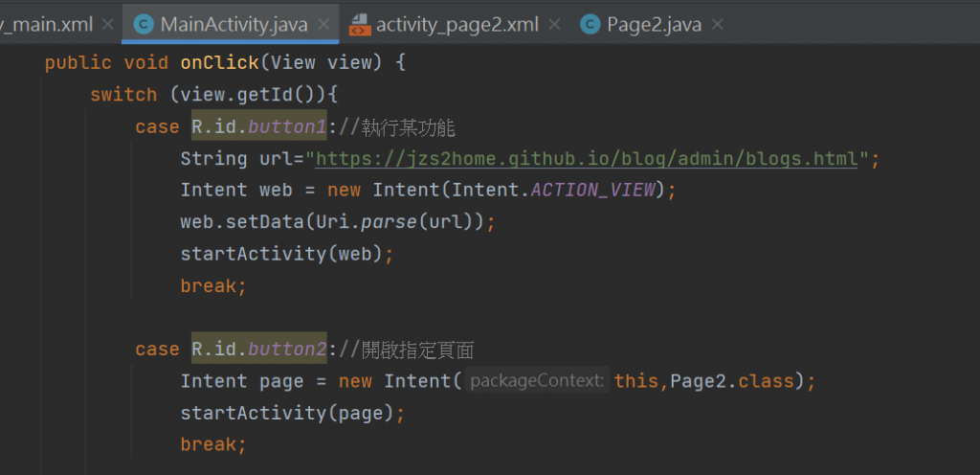Close the _main.xml tab

(x=107, y=25)
